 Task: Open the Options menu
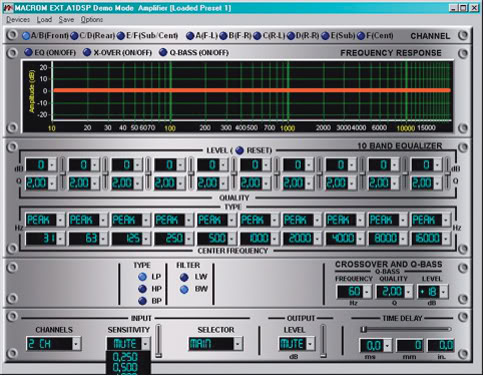[x=92, y=20]
